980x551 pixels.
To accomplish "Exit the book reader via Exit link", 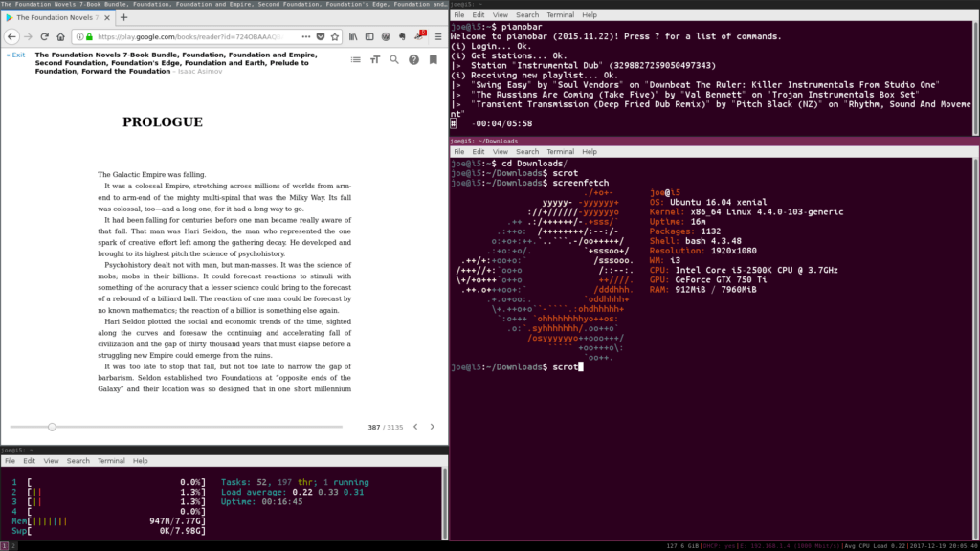I will tap(15, 55).
